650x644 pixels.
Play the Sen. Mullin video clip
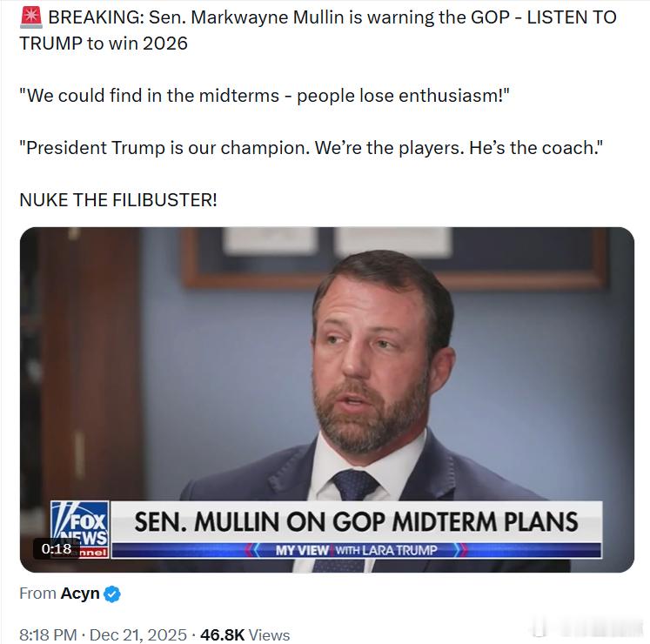(x=326, y=366)
